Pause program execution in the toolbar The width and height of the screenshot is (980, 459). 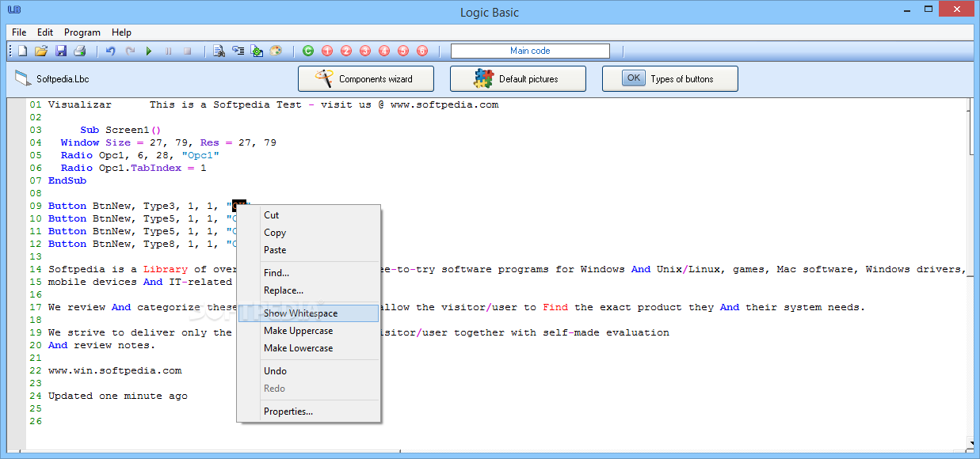pos(168,51)
